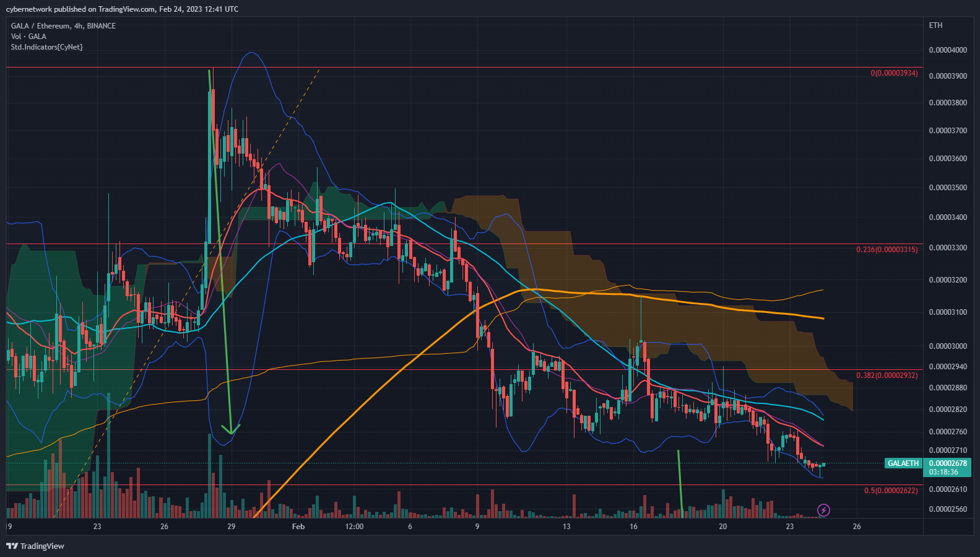Select the Vol · GALA indicator legend
Screen dimensions: 980x557
tap(28, 37)
